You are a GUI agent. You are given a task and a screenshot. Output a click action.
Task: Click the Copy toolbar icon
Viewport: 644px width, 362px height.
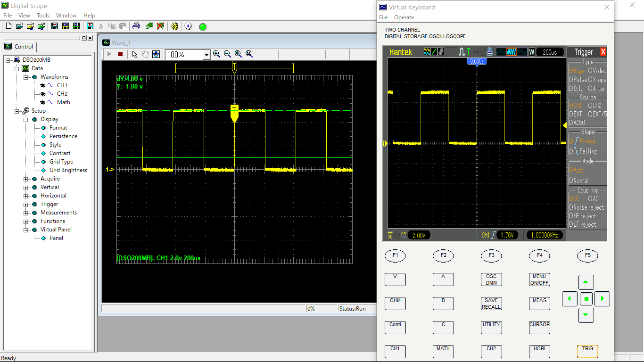pos(112,26)
